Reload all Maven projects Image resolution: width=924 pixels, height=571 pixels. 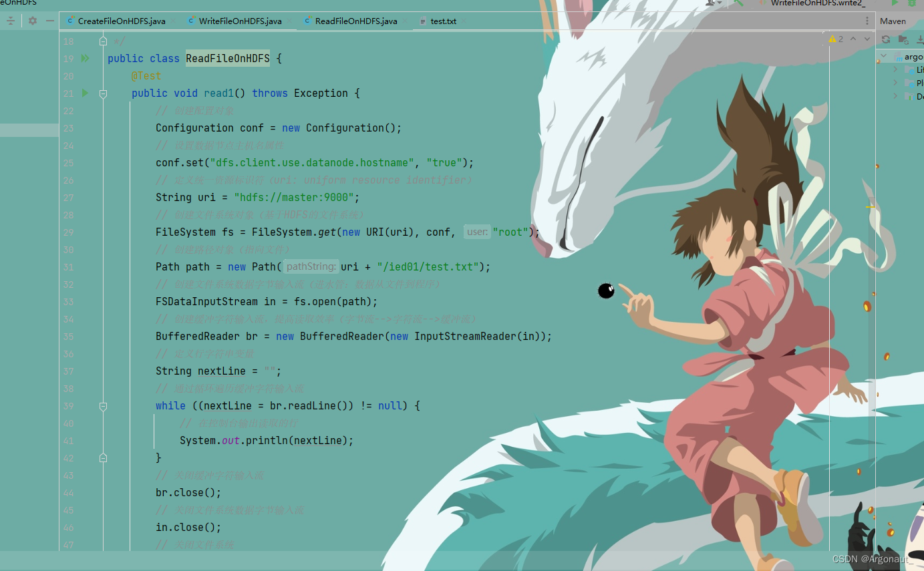(886, 39)
